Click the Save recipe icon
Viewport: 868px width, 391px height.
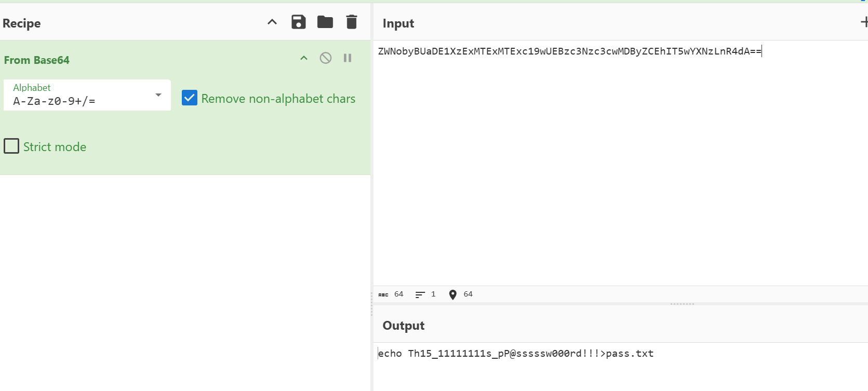(298, 22)
